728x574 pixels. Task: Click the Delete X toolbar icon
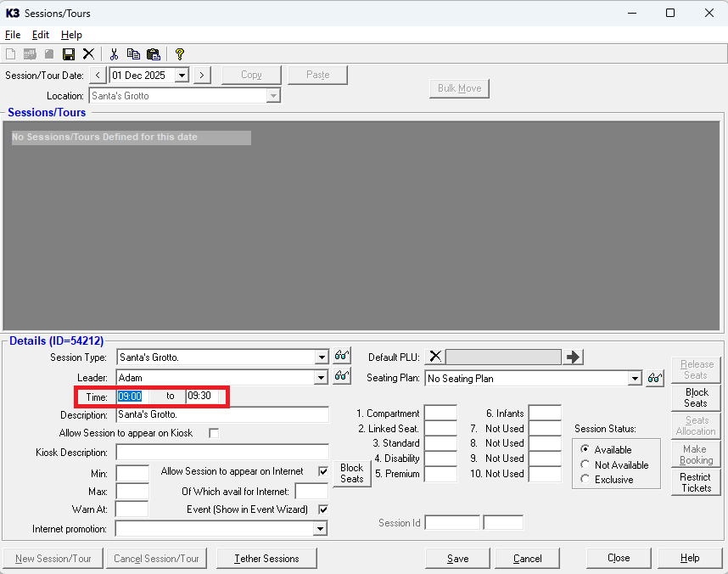[88, 54]
